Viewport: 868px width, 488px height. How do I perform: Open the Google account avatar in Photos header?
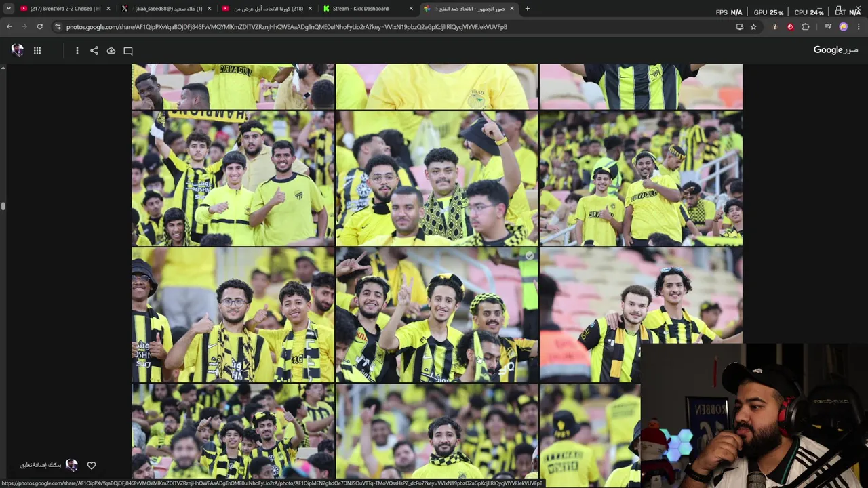tap(18, 50)
